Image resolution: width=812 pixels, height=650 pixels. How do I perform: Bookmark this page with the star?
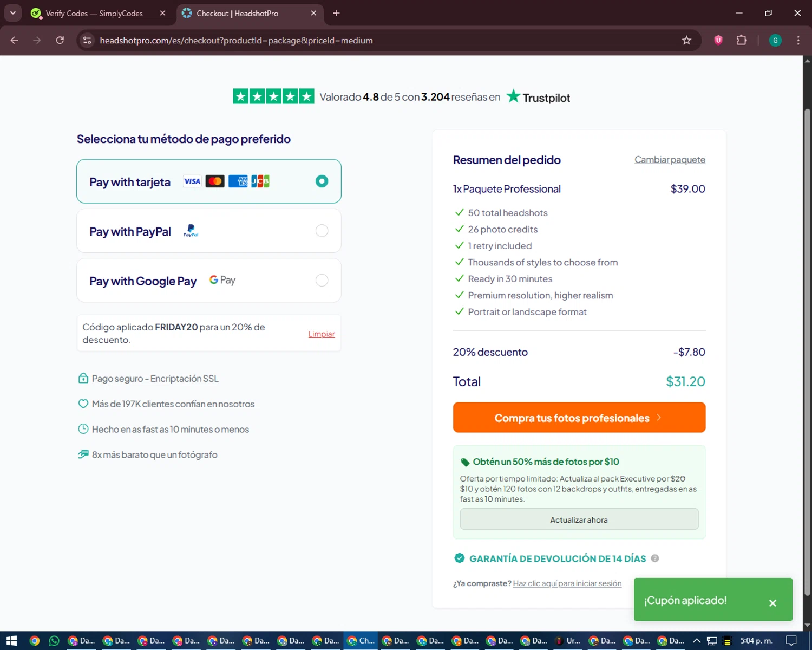[686, 40]
